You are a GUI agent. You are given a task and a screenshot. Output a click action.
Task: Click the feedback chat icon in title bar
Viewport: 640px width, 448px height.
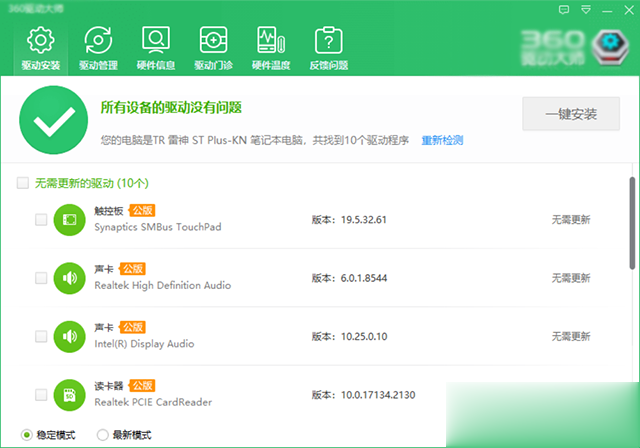coord(564,10)
